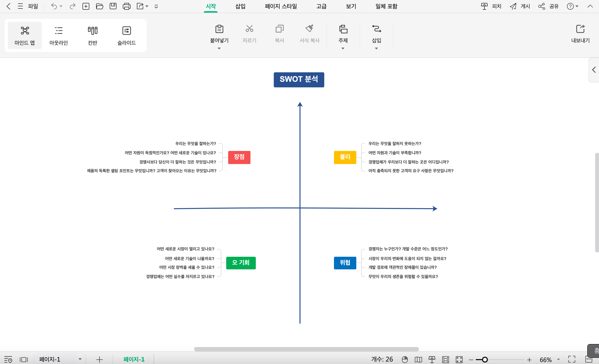The width and height of the screenshot is (599, 364).
Task: Switch to 칸반 view mode
Action: click(x=93, y=35)
